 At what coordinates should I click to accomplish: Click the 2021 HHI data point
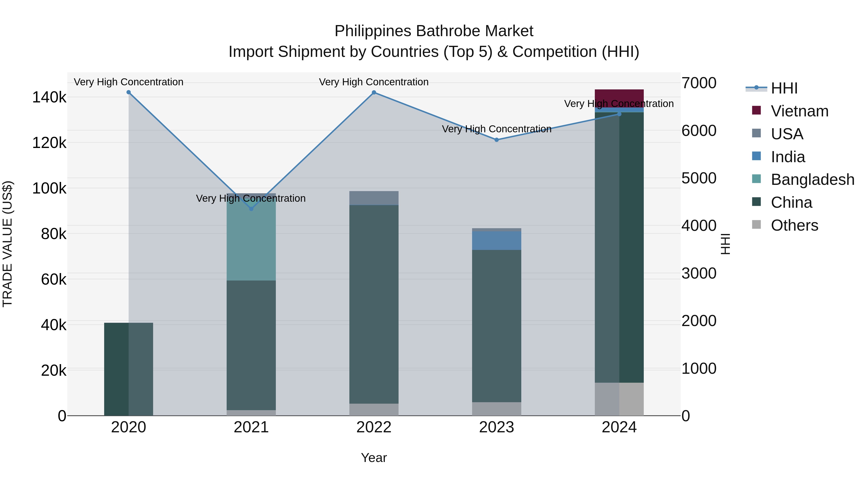click(x=251, y=209)
